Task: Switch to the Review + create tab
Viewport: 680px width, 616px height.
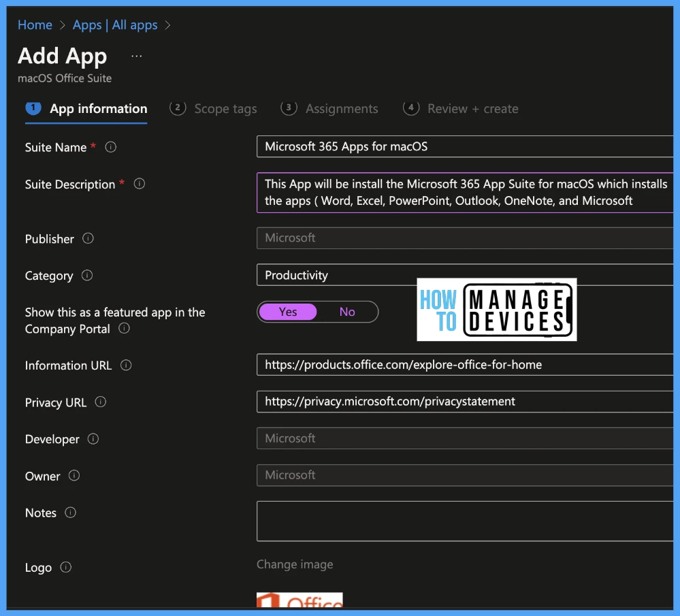Action: (461, 109)
